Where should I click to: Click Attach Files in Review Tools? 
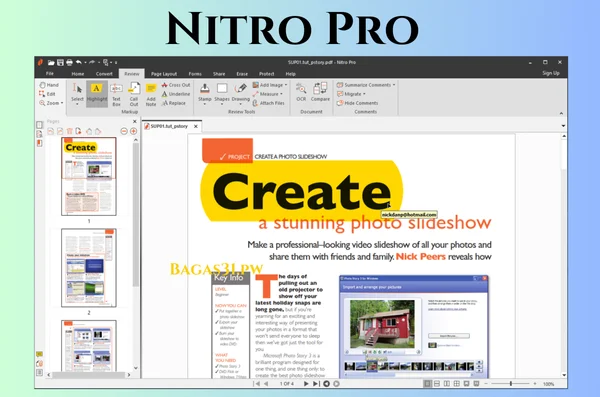269,103
